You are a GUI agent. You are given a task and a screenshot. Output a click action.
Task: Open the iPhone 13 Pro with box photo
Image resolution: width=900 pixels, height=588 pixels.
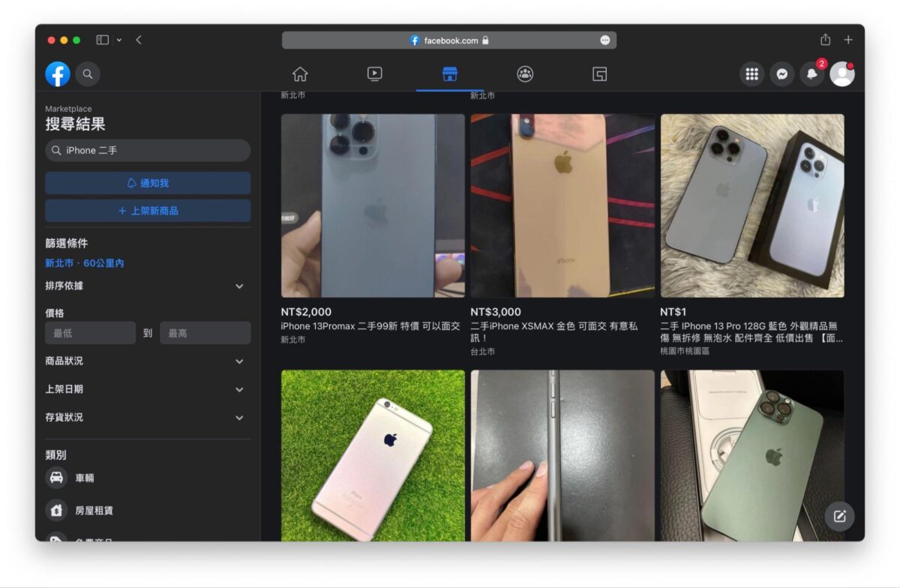tap(752, 205)
